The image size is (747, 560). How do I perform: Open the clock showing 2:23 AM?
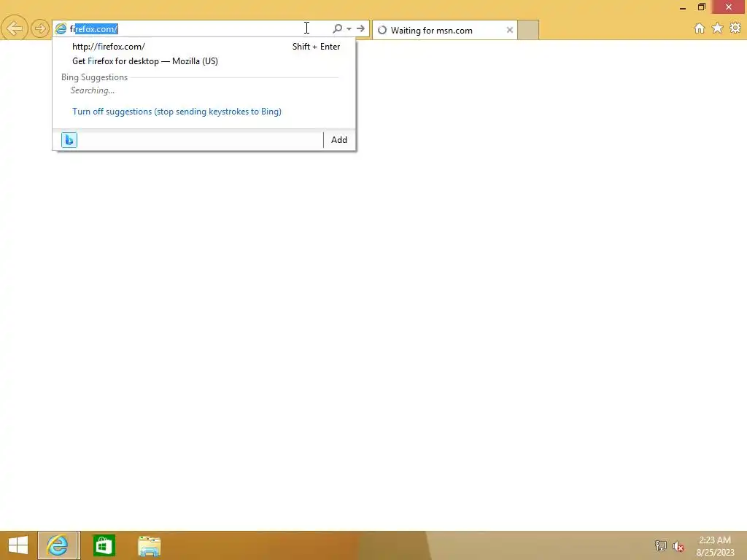(715, 546)
